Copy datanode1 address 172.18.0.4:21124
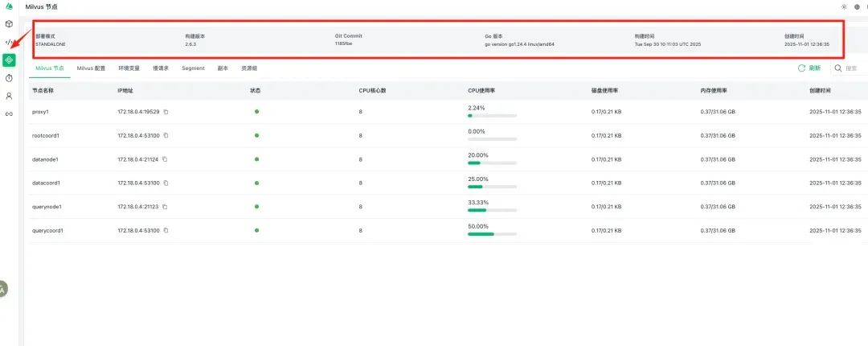Screen dimensions: 868x346 click(x=166, y=159)
